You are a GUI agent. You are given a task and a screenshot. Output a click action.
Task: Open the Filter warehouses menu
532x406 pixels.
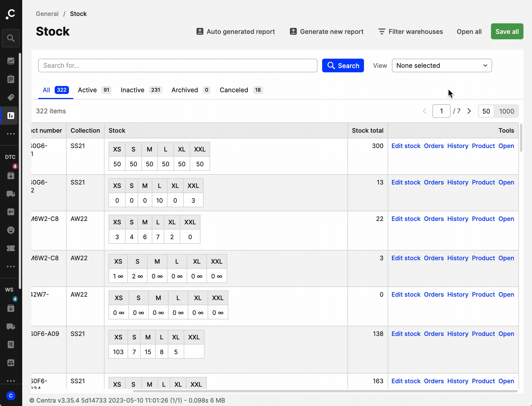(x=410, y=32)
